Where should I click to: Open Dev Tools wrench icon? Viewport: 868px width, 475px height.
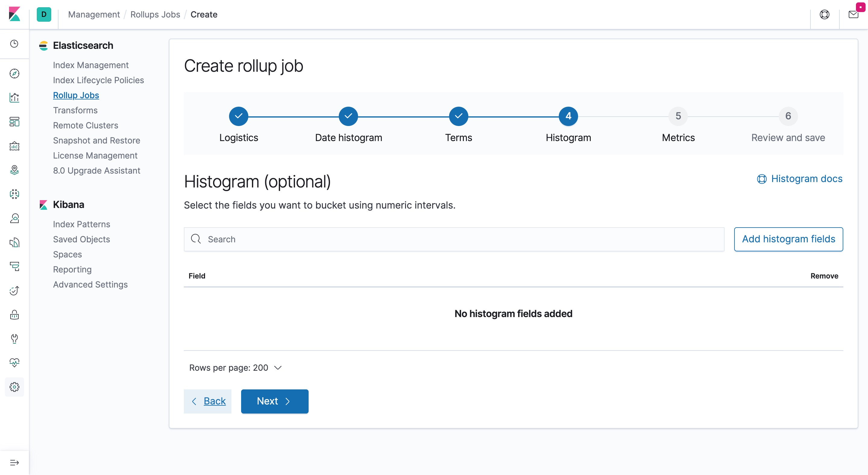[x=14, y=338]
